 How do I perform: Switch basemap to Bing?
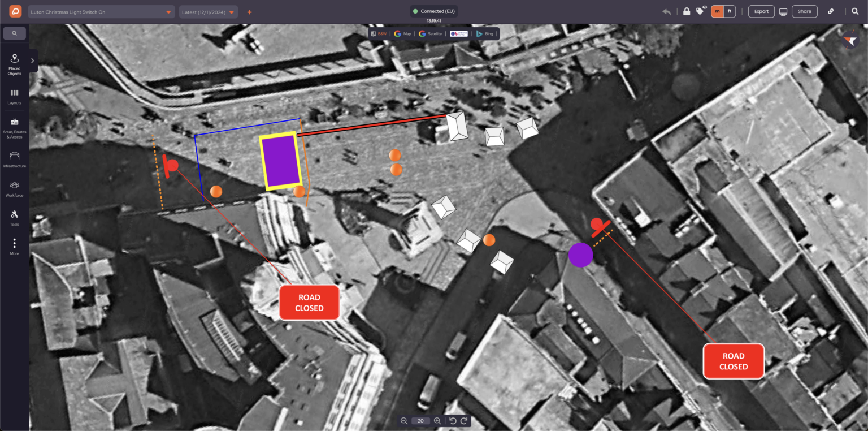click(484, 34)
